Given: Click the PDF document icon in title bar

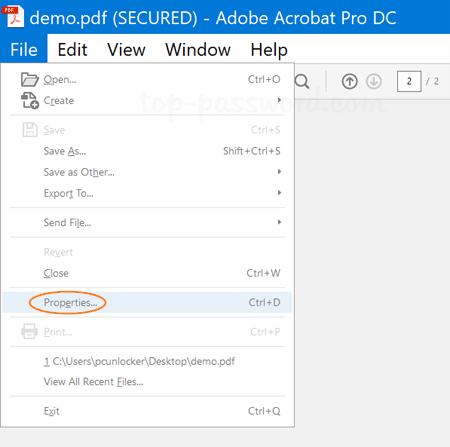Looking at the screenshot, I should click(x=13, y=17).
